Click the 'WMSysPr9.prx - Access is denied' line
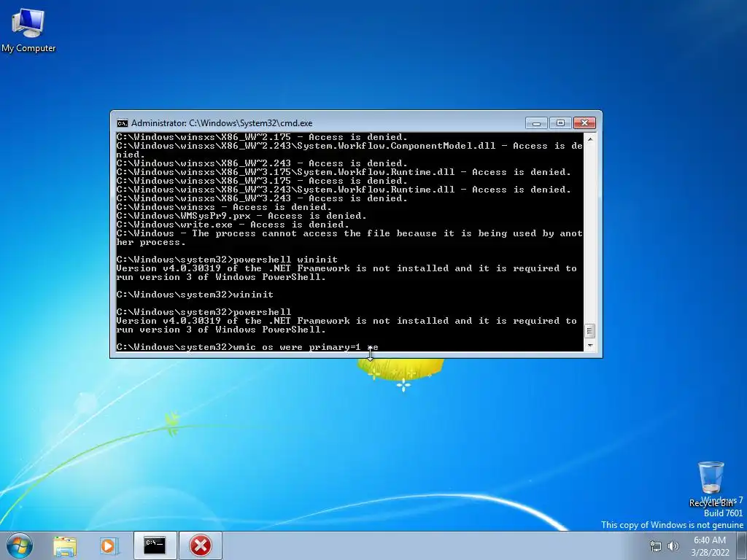This screenshot has width=747, height=560. coord(241,216)
